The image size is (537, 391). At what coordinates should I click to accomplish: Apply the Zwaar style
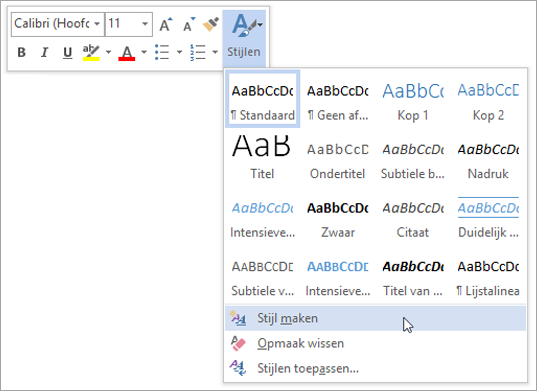[337, 216]
